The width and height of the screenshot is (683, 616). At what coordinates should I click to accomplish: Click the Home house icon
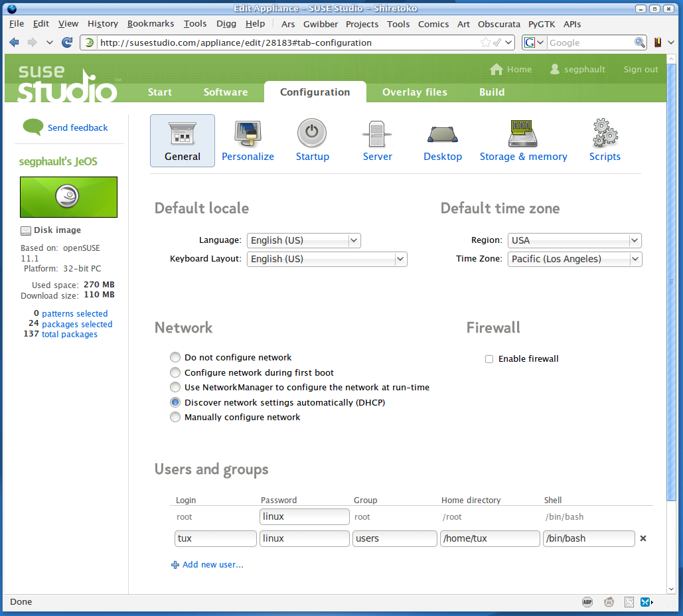click(x=496, y=69)
